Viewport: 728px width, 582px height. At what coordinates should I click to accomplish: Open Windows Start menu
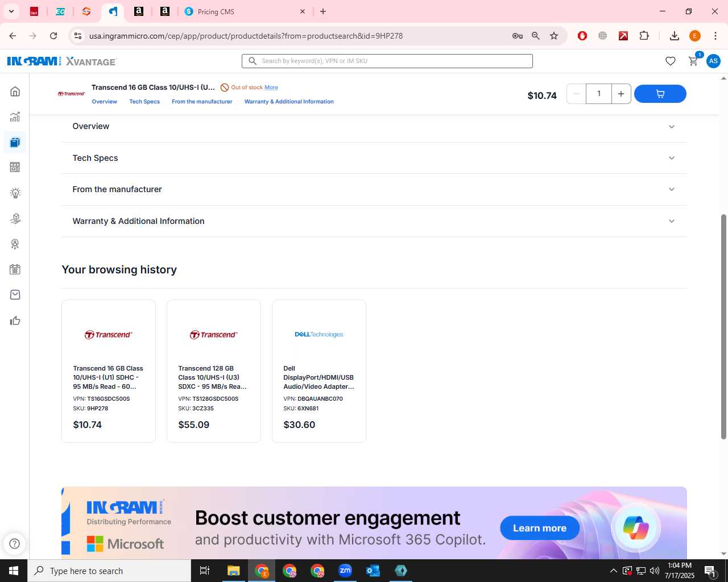(x=14, y=571)
